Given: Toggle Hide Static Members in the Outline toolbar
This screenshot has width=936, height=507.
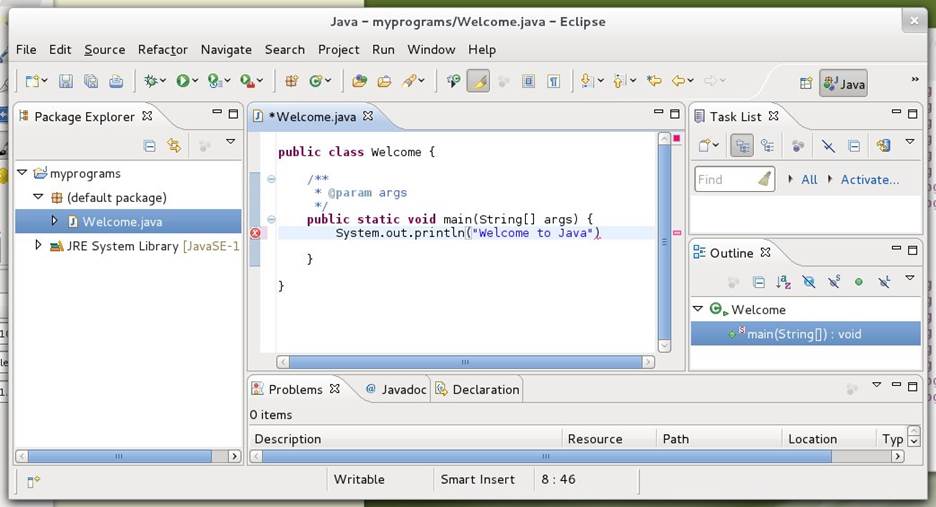Looking at the screenshot, I should tap(834, 282).
